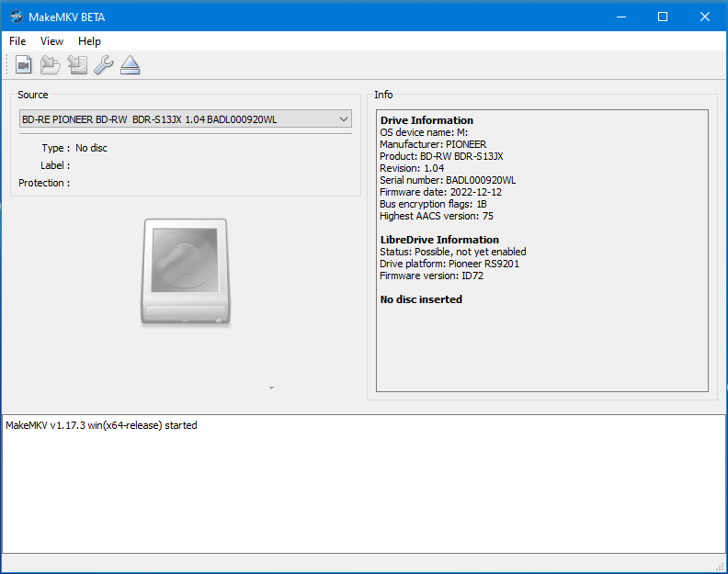Eject disc using the eject icon
Image resolution: width=728 pixels, height=574 pixels.
130,65
